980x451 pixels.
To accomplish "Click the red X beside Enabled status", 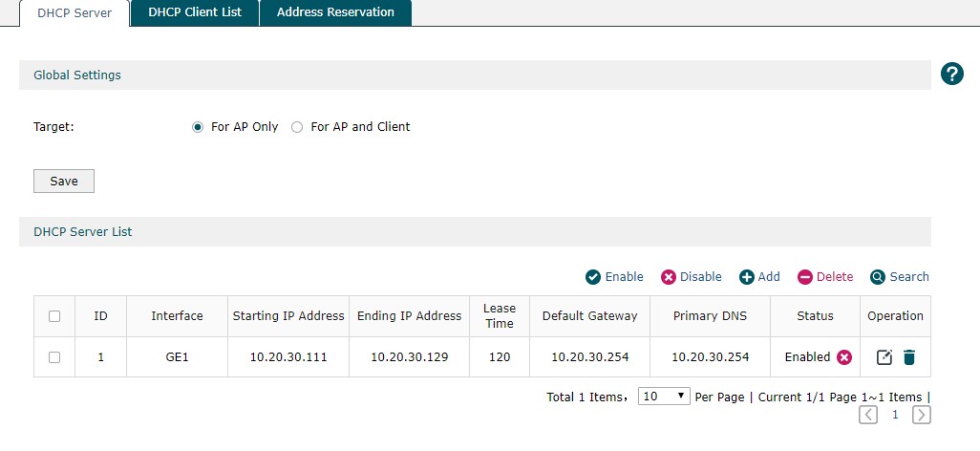I will point(844,357).
